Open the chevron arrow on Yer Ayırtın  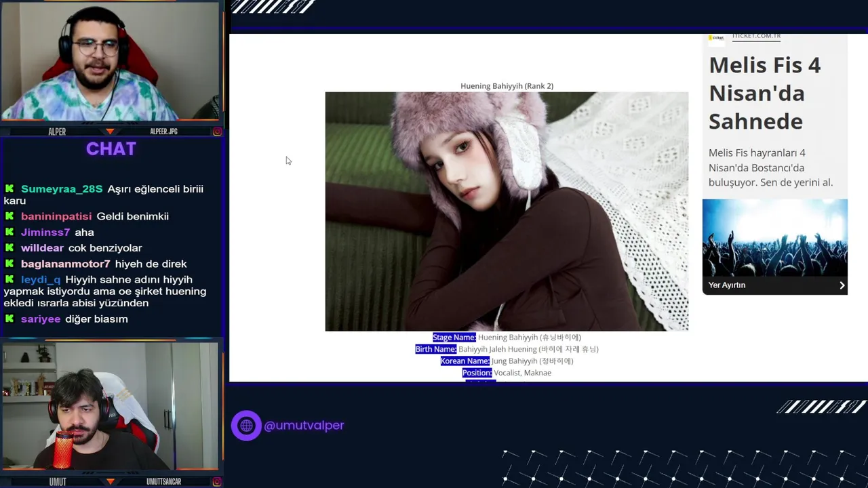tap(842, 285)
